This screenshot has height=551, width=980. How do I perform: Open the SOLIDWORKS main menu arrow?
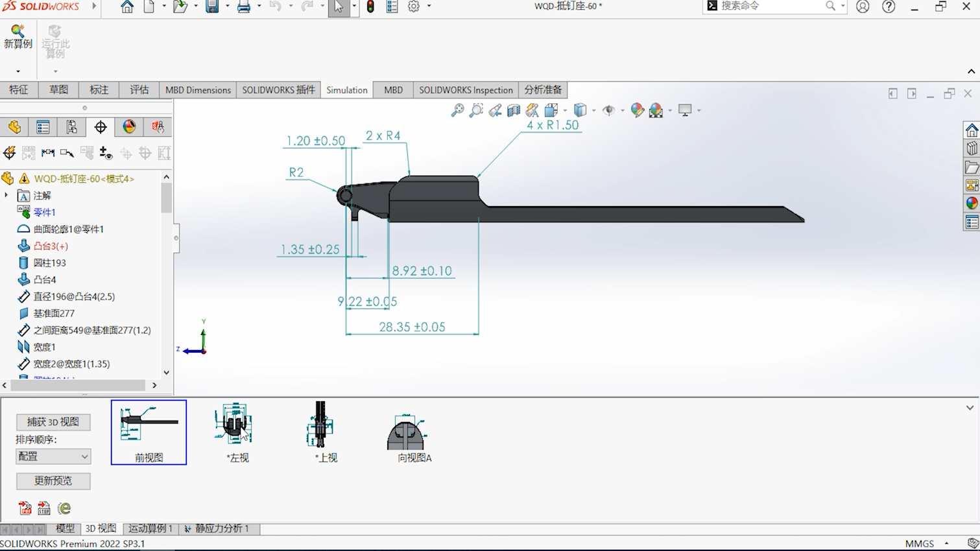(x=94, y=6)
